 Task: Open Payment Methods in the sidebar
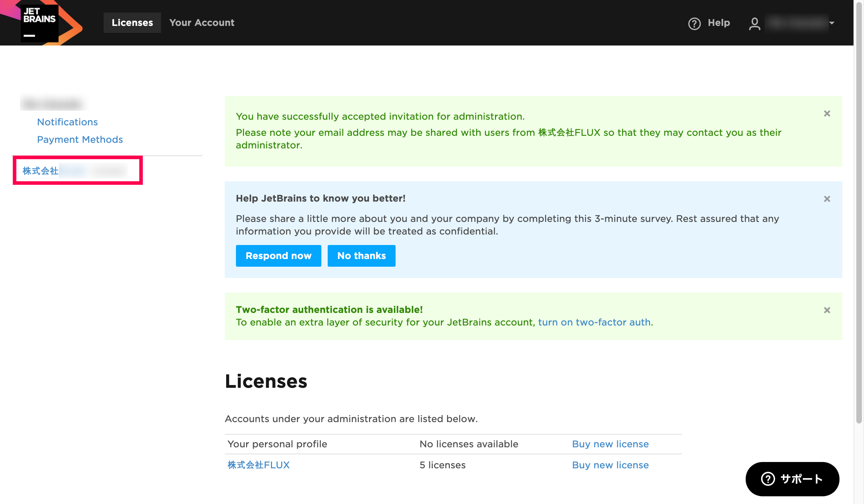pos(80,139)
